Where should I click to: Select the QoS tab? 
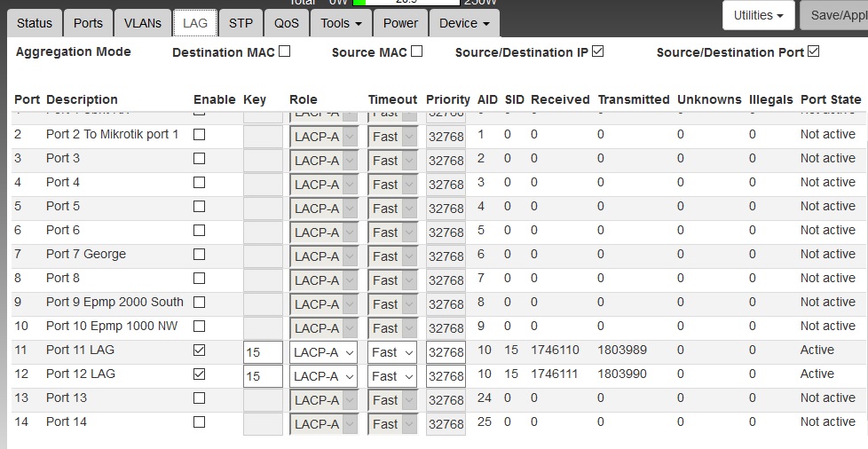point(286,23)
